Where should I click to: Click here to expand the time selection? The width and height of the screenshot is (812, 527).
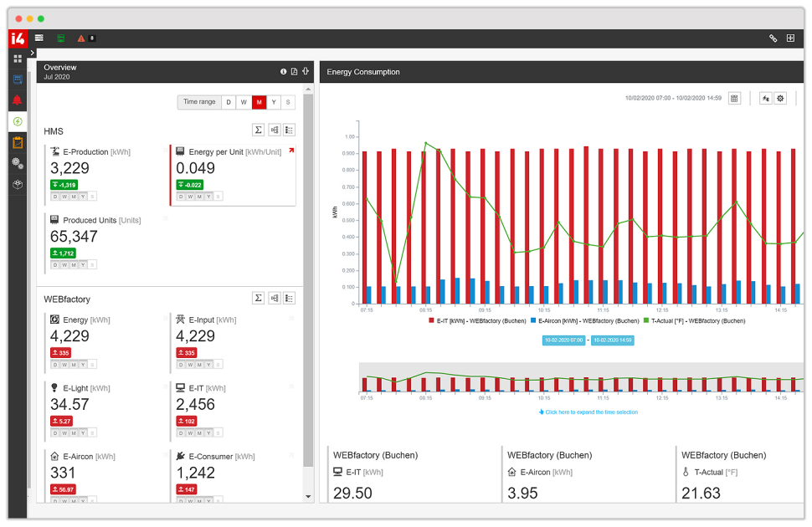coord(588,412)
